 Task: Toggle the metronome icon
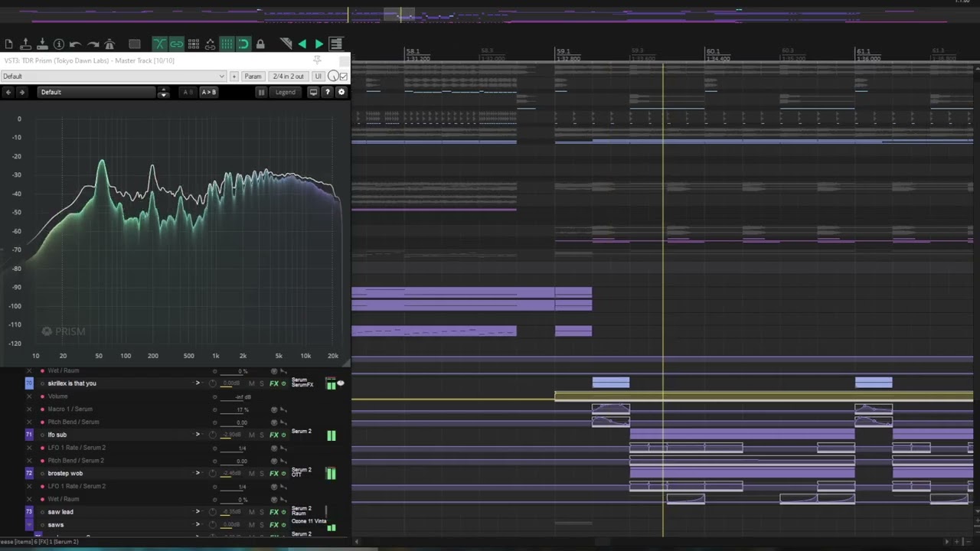click(109, 44)
